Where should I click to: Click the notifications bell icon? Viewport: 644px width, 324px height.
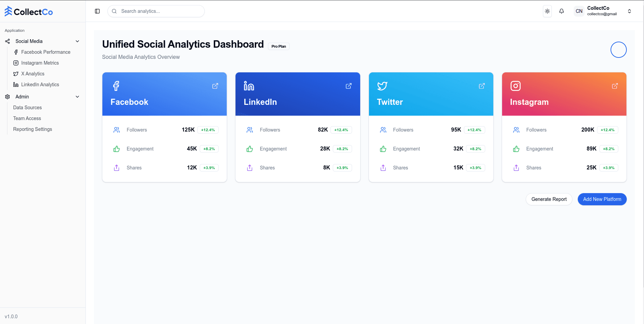coord(561,11)
